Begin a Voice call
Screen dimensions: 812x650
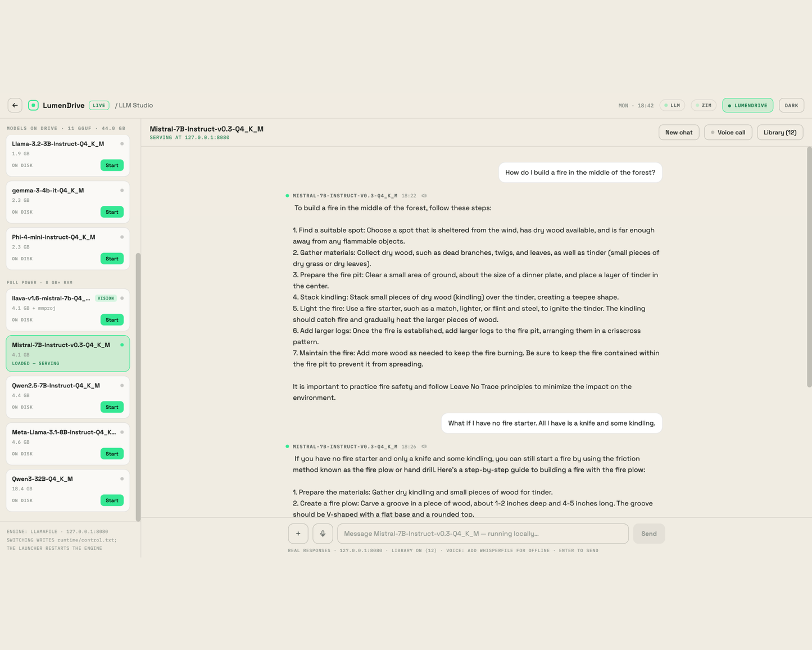coord(728,132)
